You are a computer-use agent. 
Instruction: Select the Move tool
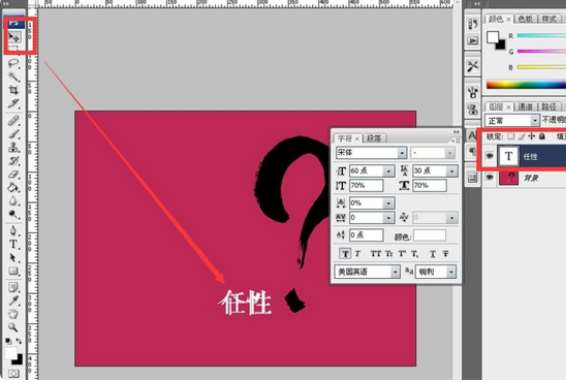pos(14,38)
